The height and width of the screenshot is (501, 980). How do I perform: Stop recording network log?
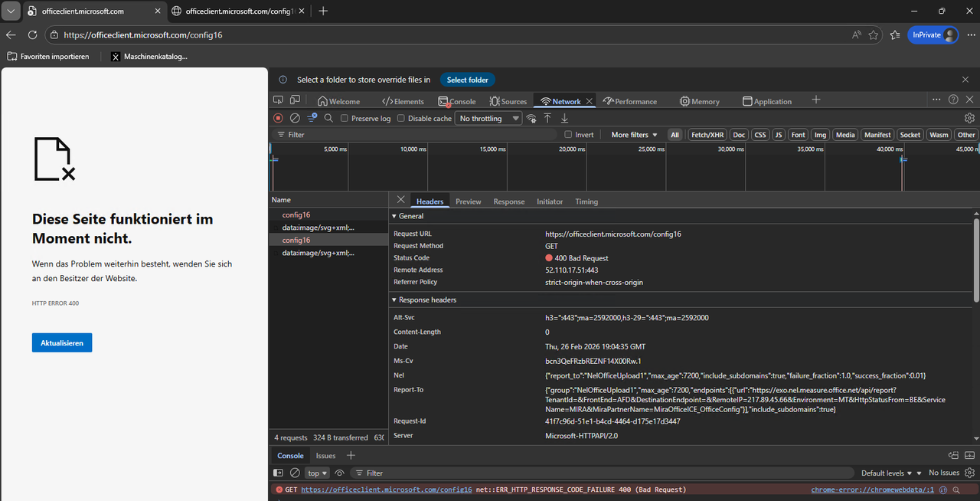pos(278,118)
